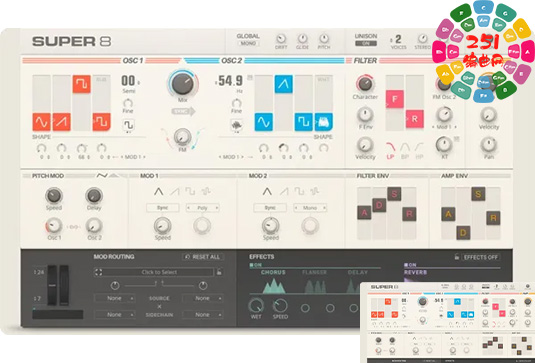Image resolution: width=535 pixels, height=363 pixels.
Task: Select the BP band-pass filter mode
Action: pyautogui.click(x=405, y=150)
